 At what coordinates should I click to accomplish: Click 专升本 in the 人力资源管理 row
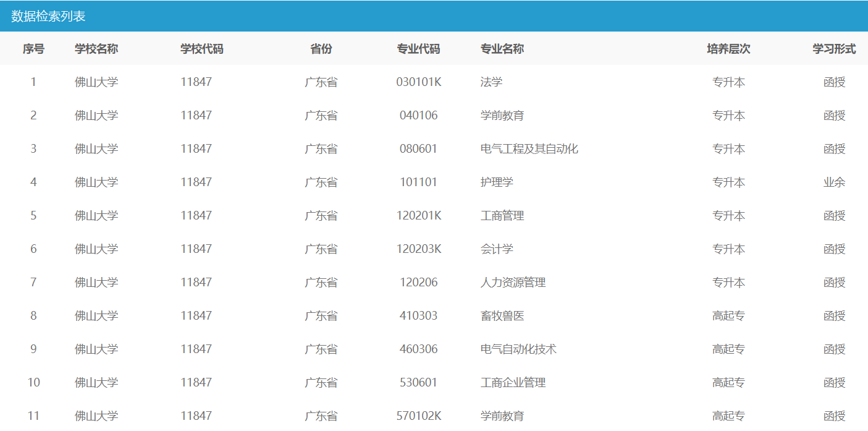point(729,283)
